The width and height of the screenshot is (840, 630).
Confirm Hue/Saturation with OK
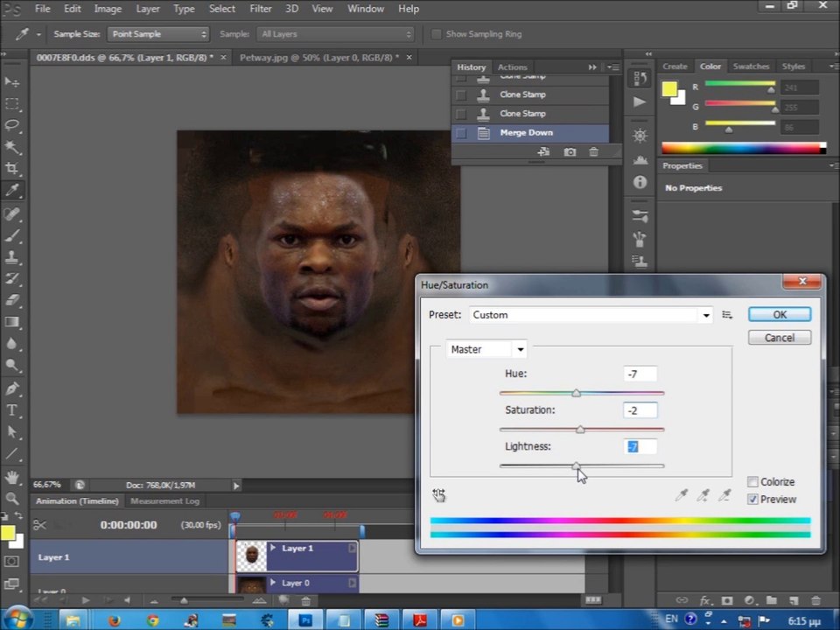[780, 314]
